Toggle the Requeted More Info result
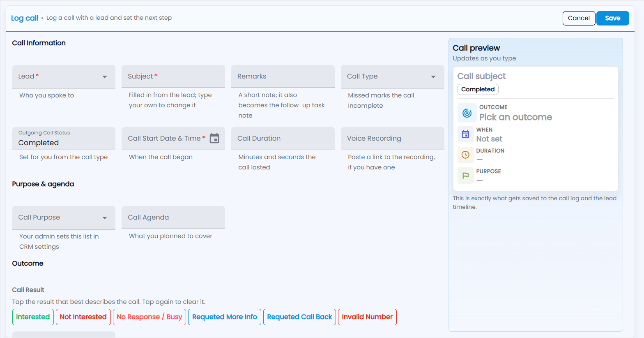The width and height of the screenshot is (644, 338). [x=225, y=317]
